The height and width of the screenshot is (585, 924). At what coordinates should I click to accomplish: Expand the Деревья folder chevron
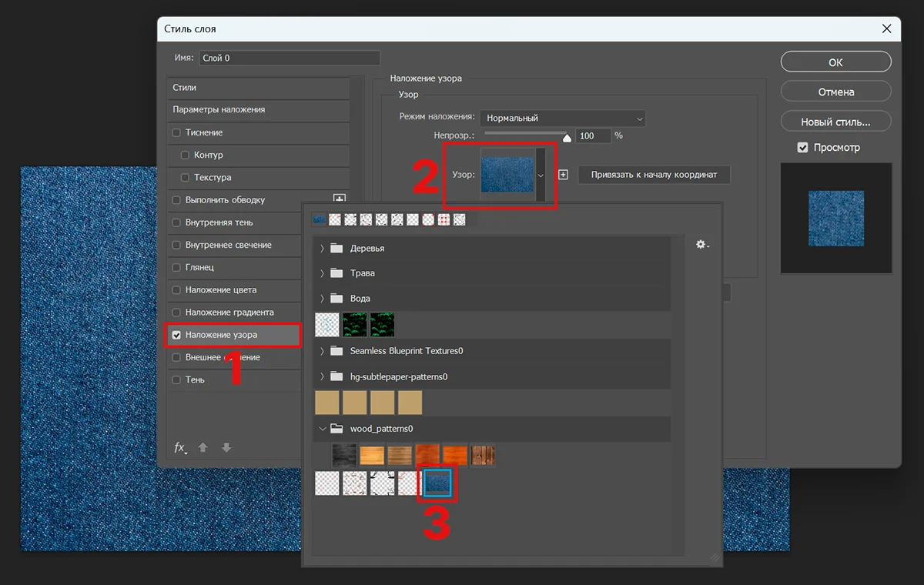[322, 249]
